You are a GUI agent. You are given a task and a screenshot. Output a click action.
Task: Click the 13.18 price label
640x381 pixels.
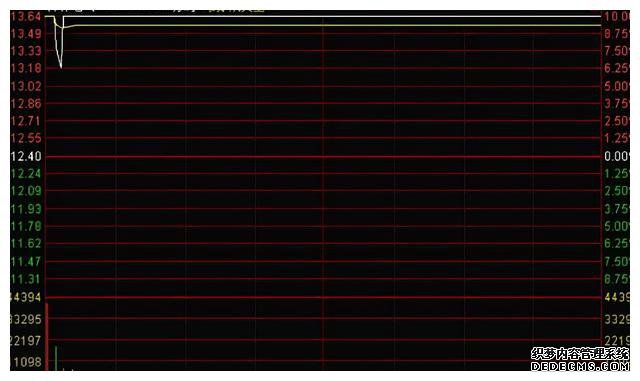(26, 68)
